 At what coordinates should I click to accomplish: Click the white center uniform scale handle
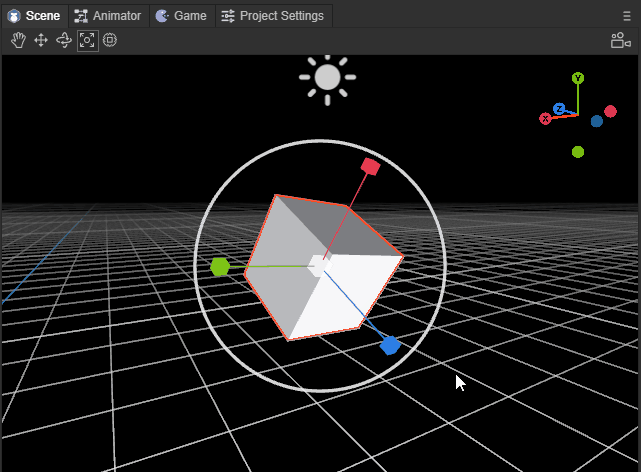click(x=317, y=266)
